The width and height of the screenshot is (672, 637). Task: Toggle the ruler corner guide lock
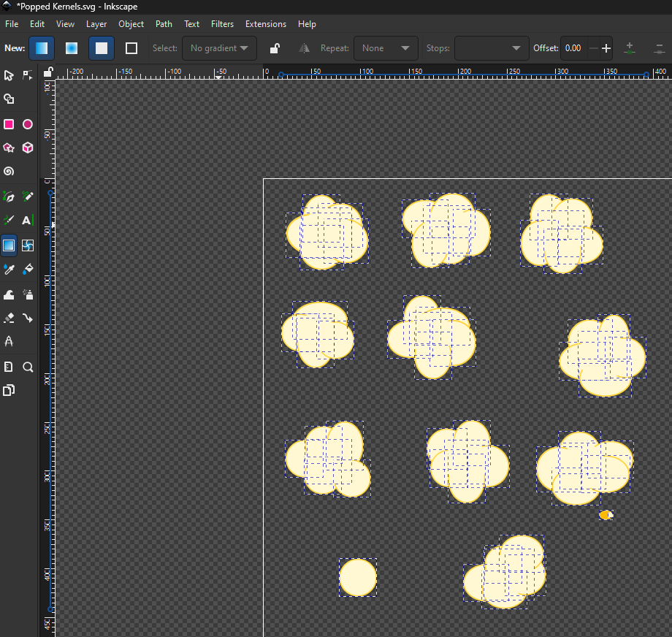point(48,72)
